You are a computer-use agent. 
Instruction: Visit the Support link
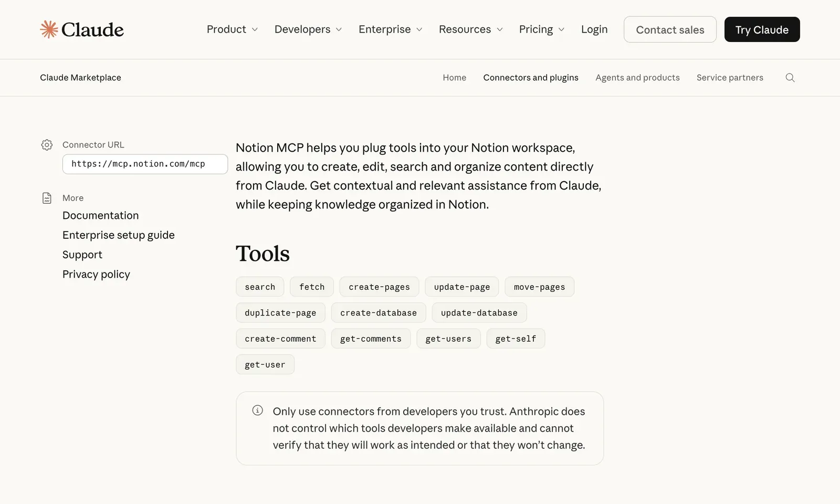click(82, 255)
